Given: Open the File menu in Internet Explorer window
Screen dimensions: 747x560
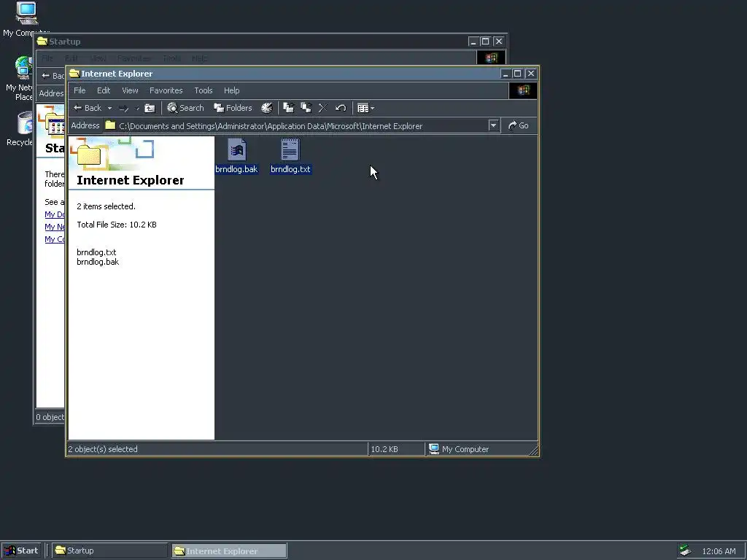Looking at the screenshot, I should point(80,90).
